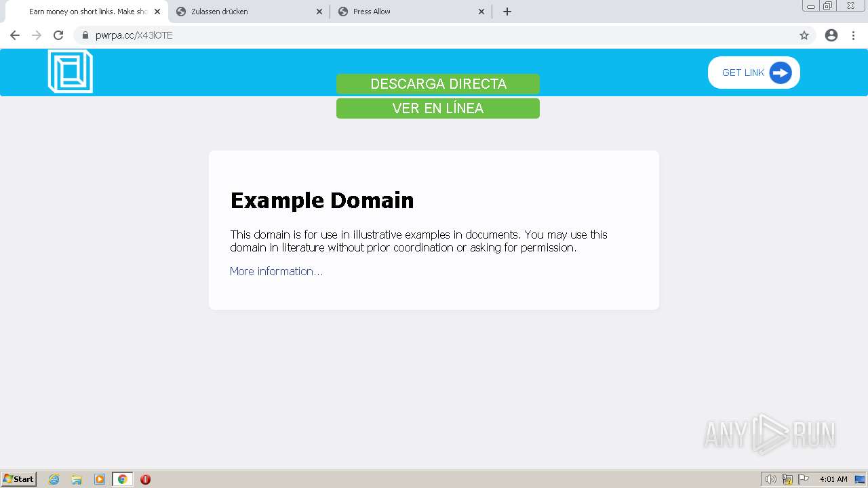This screenshot has height=488, width=868.
Task: Reload the current page
Action: (x=58, y=35)
